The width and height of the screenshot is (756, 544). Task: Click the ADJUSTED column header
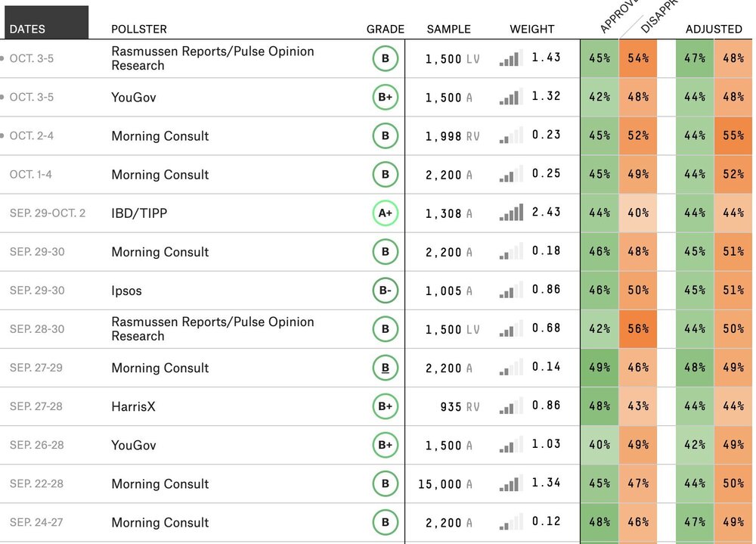click(713, 30)
